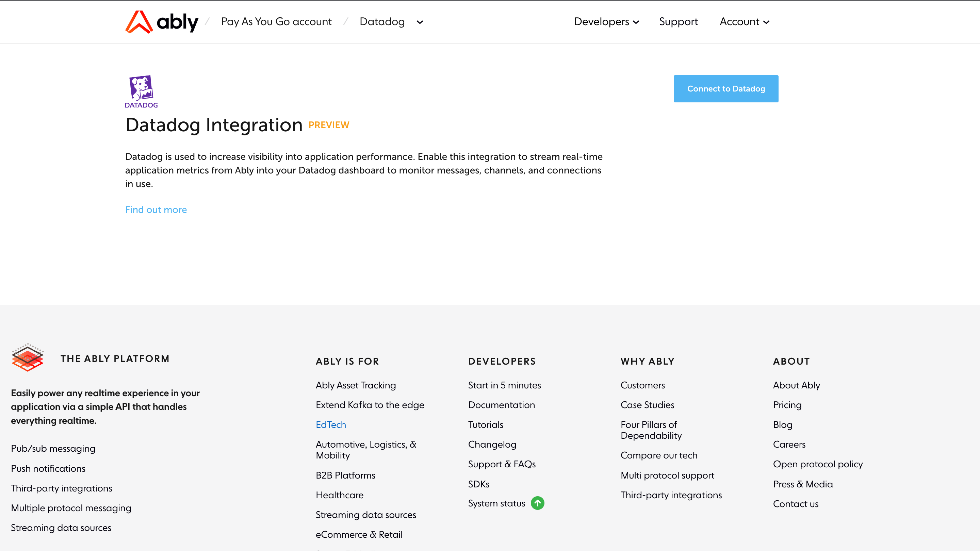Open Case Studies in Why Ably

point(647,405)
